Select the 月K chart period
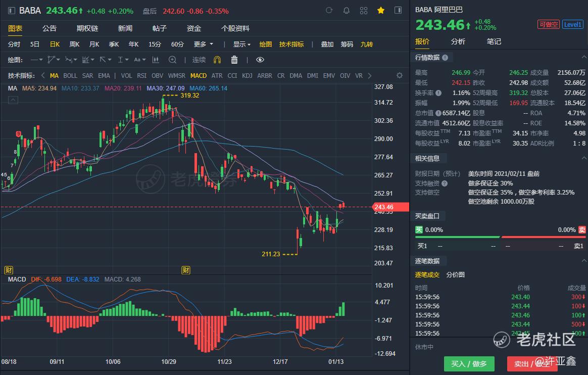Screen dimensions: 588x375 (94, 44)
